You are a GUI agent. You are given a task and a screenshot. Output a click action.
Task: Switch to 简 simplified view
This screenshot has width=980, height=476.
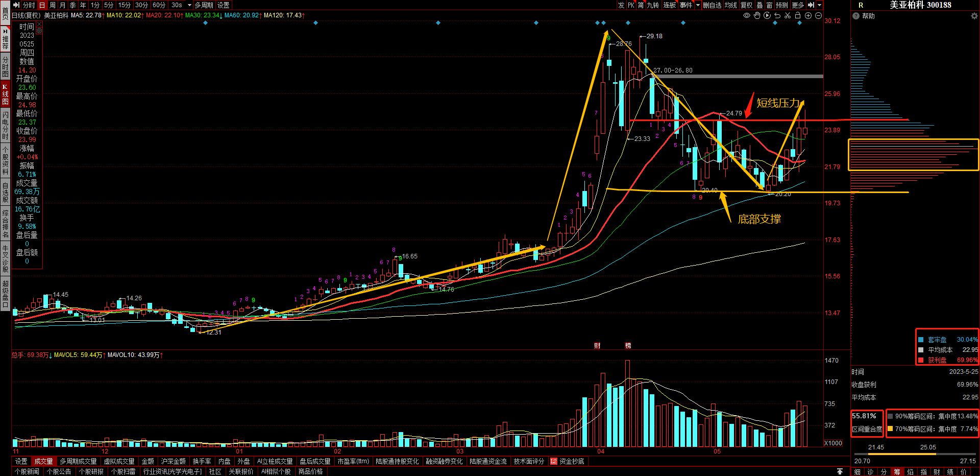pos(641,5)
